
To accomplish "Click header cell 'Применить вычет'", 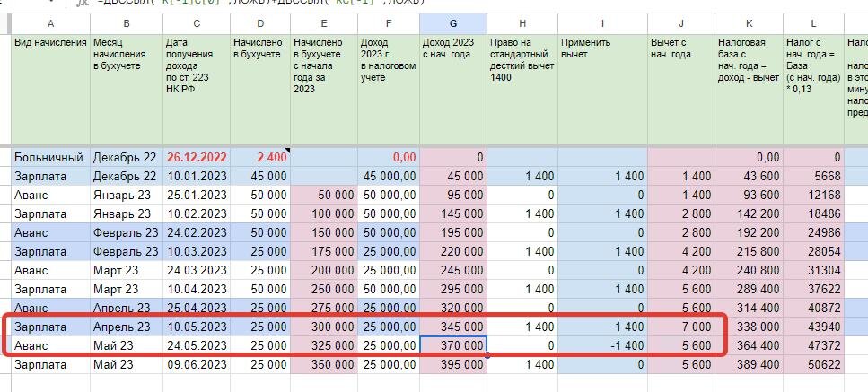I will pos(603,89).
